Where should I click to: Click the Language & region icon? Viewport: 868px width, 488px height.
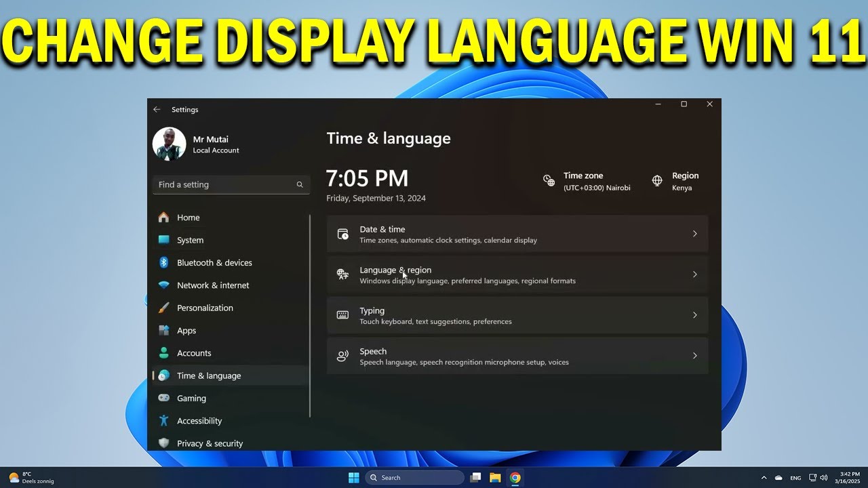pyautogui.click(x=343, y=274)
